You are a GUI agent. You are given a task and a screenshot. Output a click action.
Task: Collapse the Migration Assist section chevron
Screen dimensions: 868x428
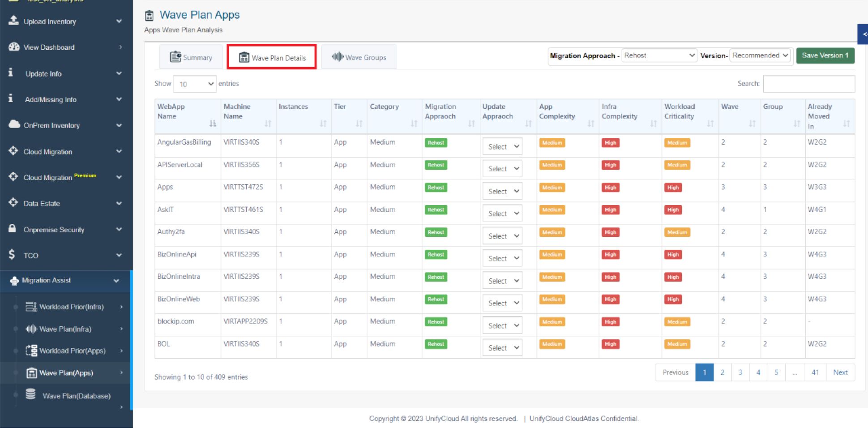tap(116, 281)
